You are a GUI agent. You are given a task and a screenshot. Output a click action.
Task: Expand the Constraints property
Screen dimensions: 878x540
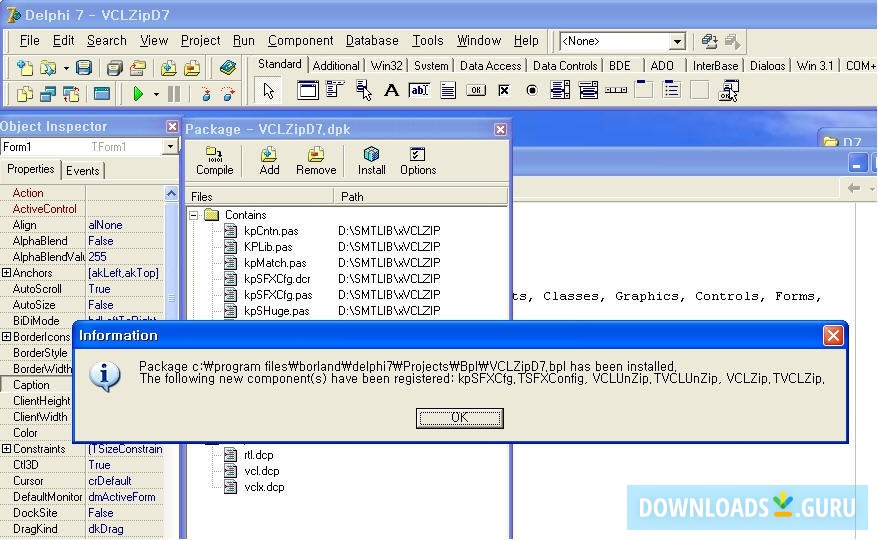click(x=6, y=449)
